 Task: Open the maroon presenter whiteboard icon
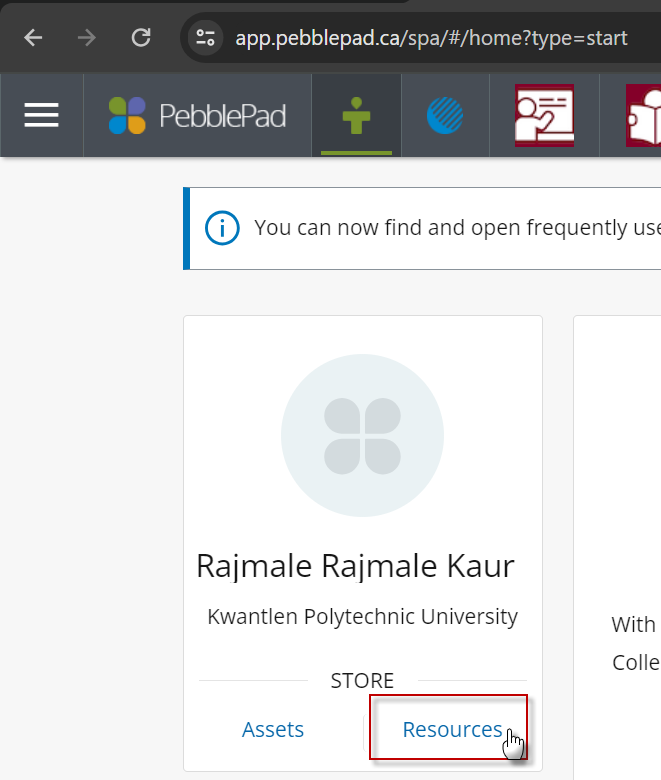point(544,115)
